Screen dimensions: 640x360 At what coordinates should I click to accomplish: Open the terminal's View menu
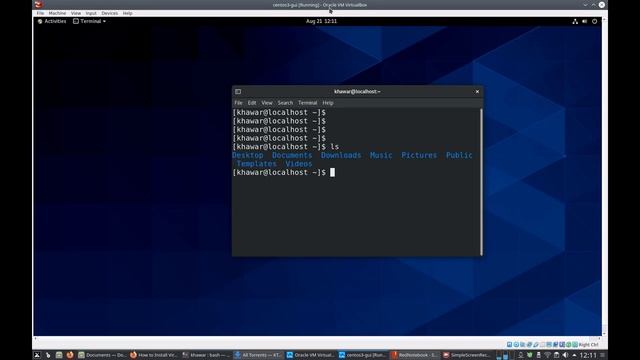[267, 103]
